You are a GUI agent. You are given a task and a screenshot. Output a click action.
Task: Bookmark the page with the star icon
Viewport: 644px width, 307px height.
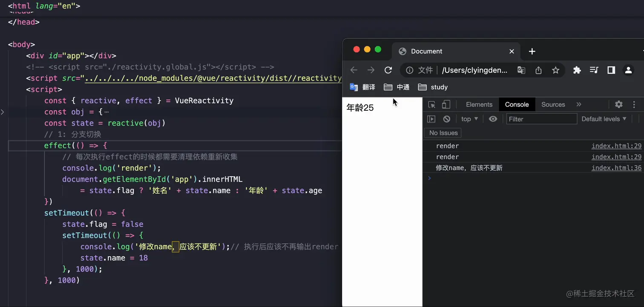555,70
